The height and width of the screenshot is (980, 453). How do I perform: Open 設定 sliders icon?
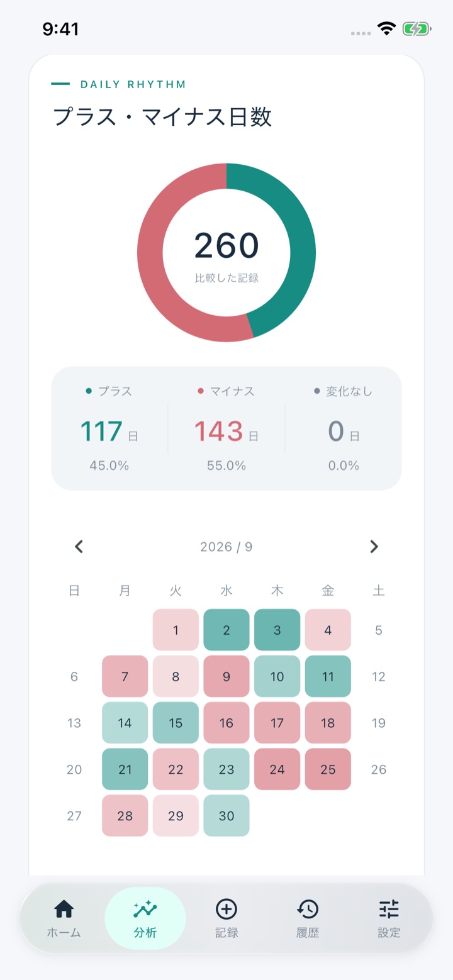coord(389,918)
